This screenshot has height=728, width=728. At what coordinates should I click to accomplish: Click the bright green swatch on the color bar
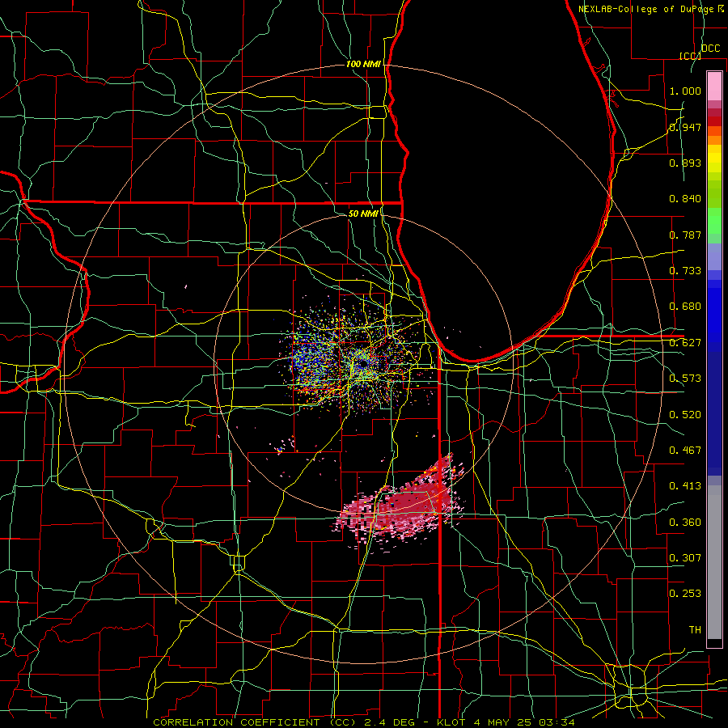pyautogui.click(x=714, y=221)
